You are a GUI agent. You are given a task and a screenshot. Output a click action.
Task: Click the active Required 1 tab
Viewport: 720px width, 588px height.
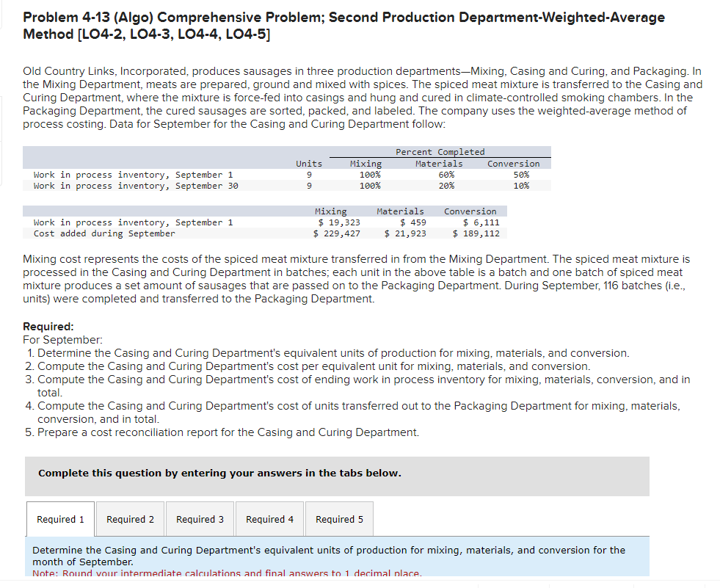pos(60,519)
